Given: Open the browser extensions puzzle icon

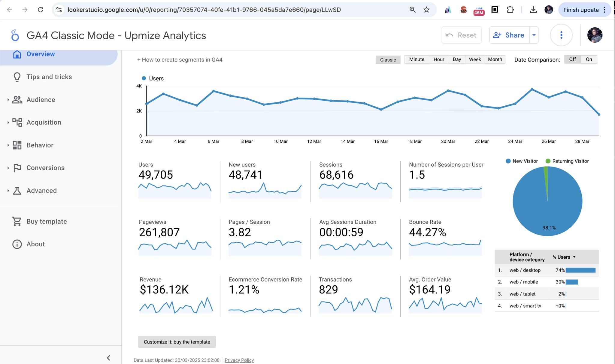Looking at the screenshot, I should point(510,10).
